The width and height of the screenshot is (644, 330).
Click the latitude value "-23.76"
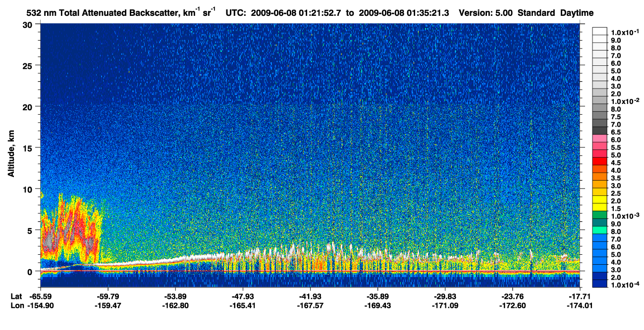[x=512, y=296]
